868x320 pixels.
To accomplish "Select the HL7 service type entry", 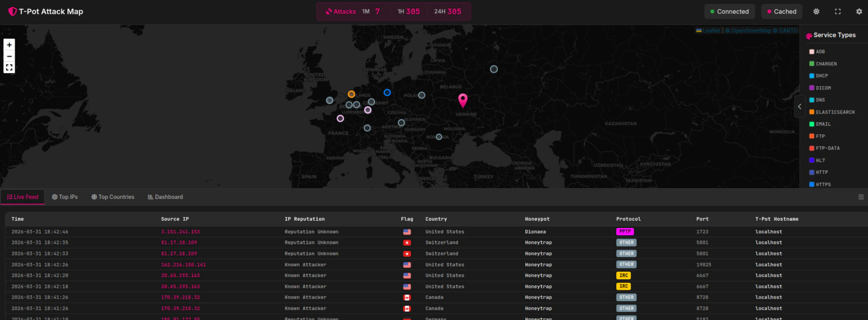I will (817, 161).
